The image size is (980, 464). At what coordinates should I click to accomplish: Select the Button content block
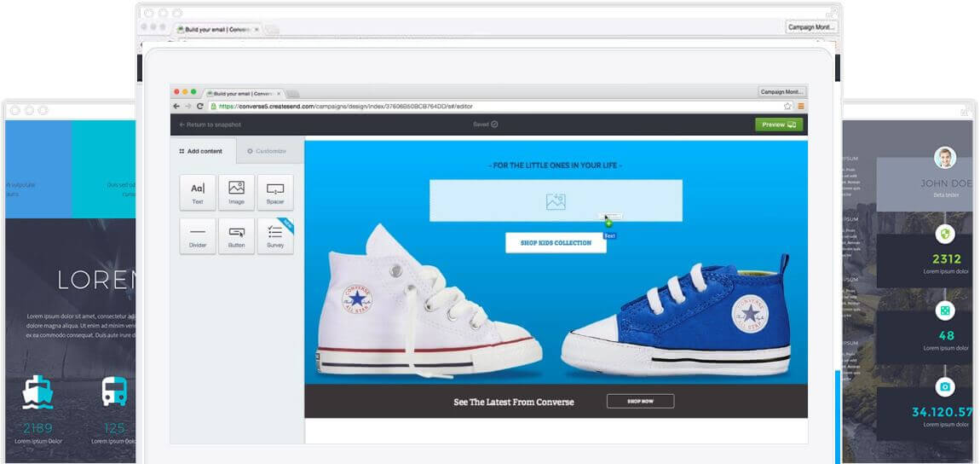point(236,235)
